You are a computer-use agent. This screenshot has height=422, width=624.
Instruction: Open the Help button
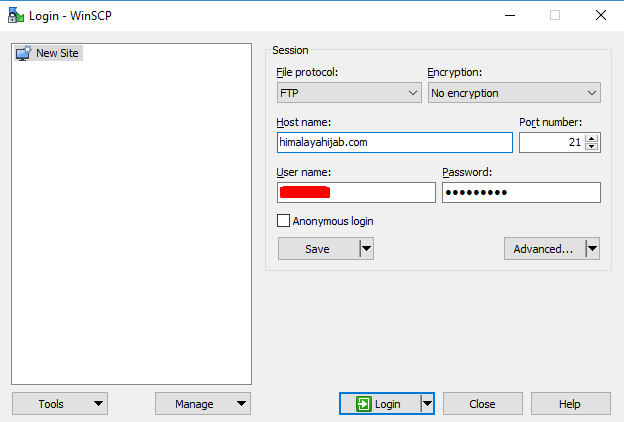pos(571,404)
